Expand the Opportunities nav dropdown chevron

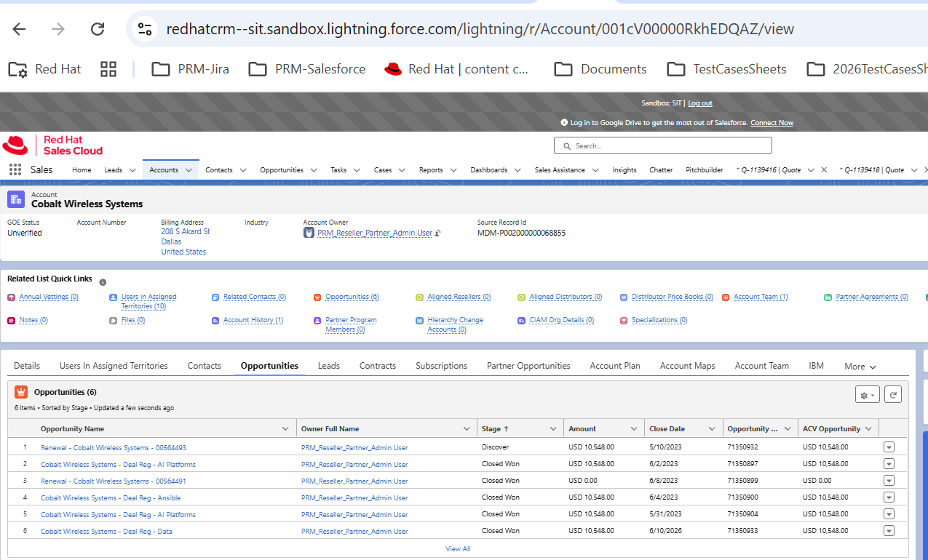tap(314, 170)
